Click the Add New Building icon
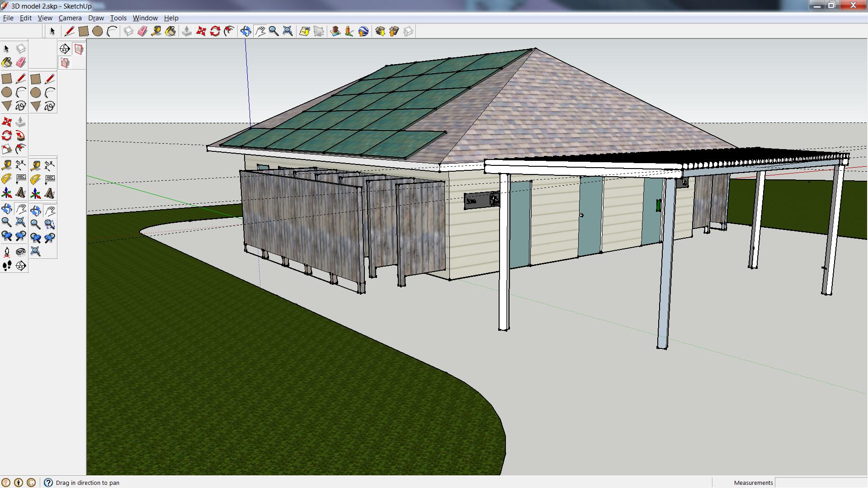Screen dimensions: 868x488 coord(335,31)
